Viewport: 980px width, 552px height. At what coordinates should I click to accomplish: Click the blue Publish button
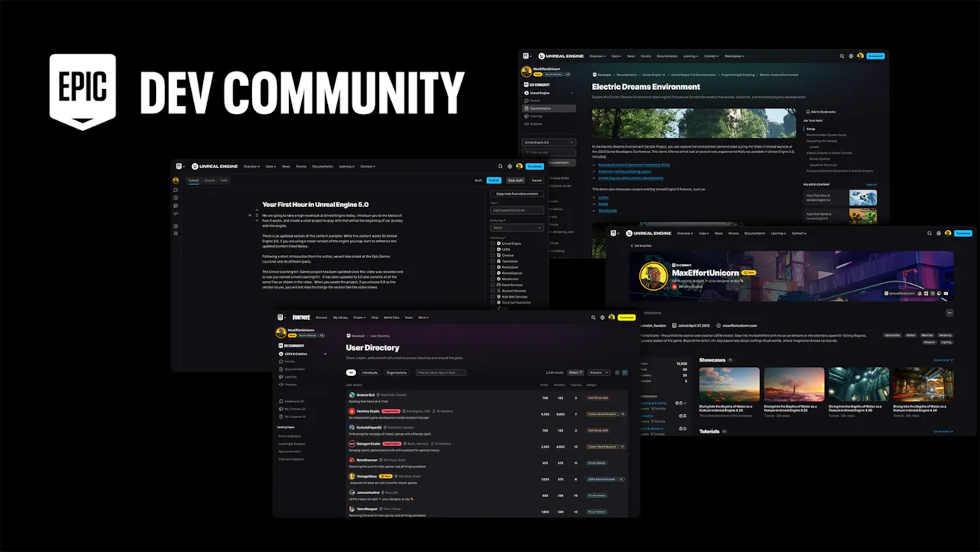(494, 180)
